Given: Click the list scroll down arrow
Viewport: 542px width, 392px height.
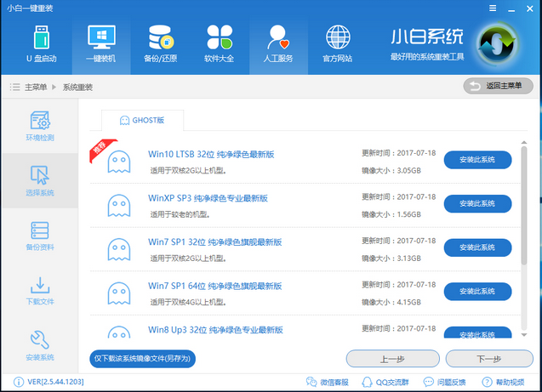Looking at the screenshot, I should (524, 335).
